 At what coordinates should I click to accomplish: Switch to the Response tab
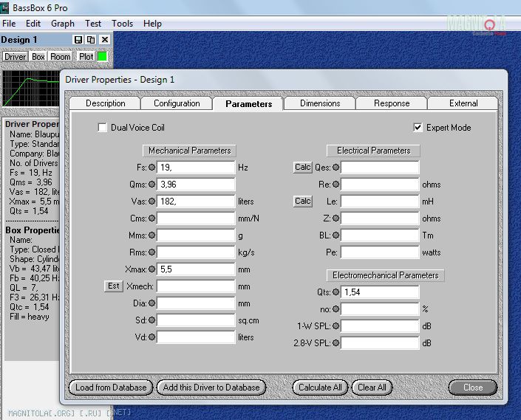392,103
